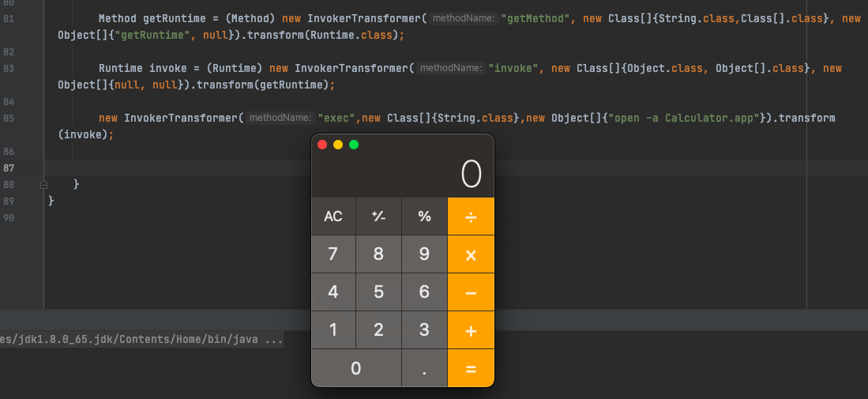
Task: Click the multiply key in Calculator
Action: click(471, 254)
